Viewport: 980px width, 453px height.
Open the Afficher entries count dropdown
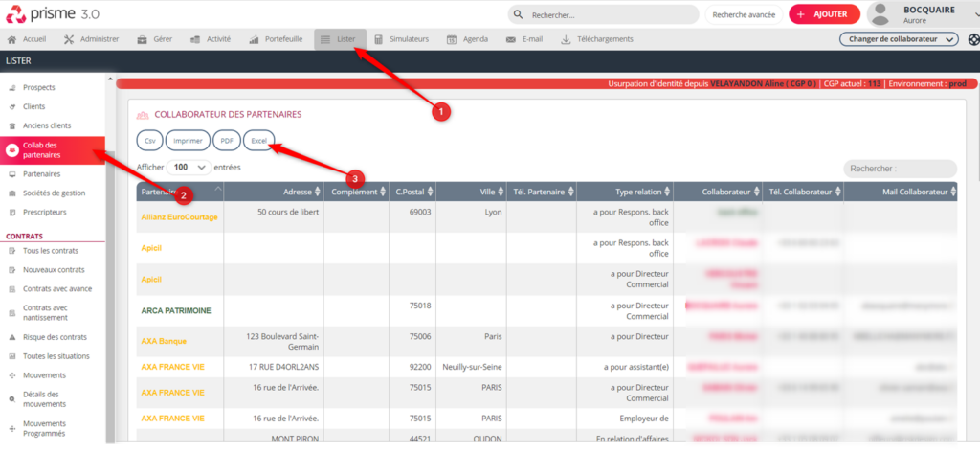[x=189, y=167]
